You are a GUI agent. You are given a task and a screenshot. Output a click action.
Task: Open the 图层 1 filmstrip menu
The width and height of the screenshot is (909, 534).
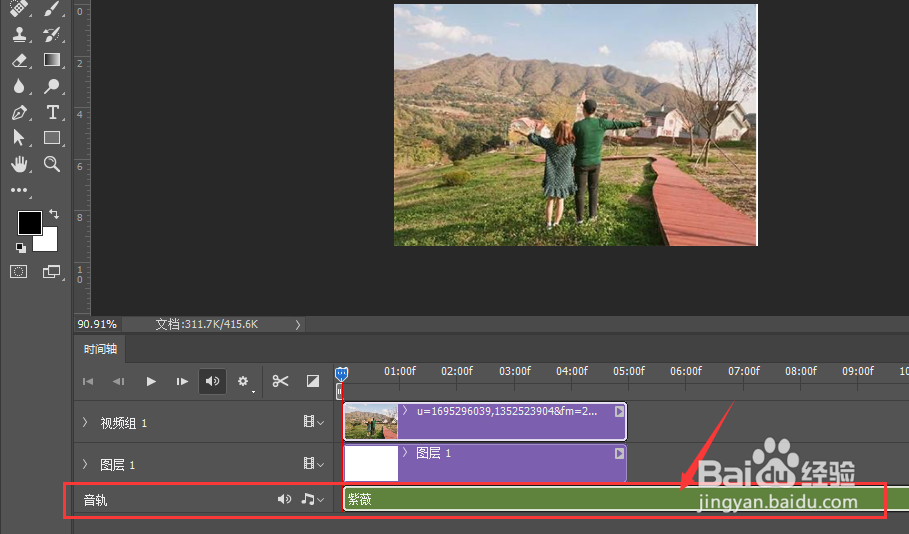(314, 463)
